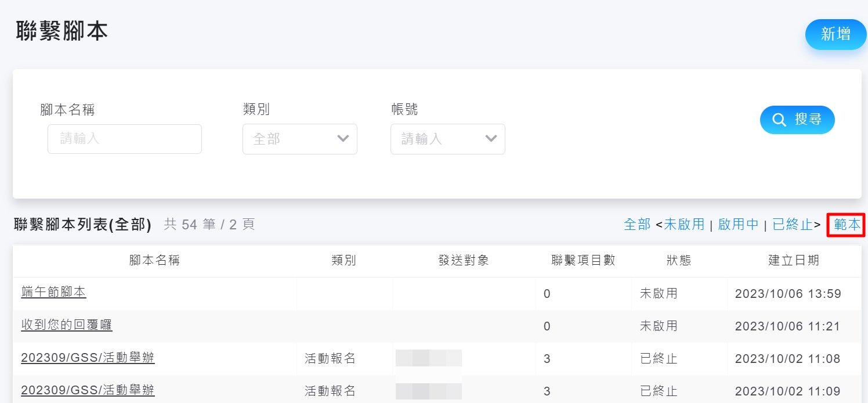
Task: Filter list by 啟用中 status
Action: tap(738, 225)
